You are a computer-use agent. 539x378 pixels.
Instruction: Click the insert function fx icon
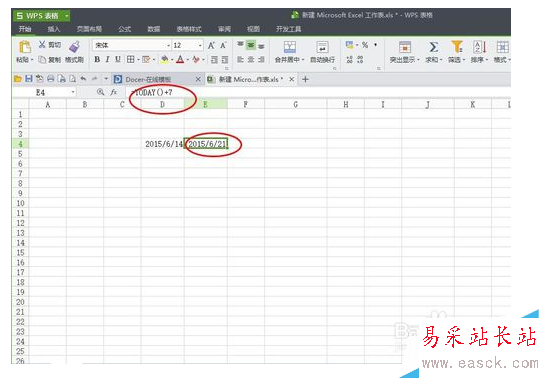coord(114,92)
